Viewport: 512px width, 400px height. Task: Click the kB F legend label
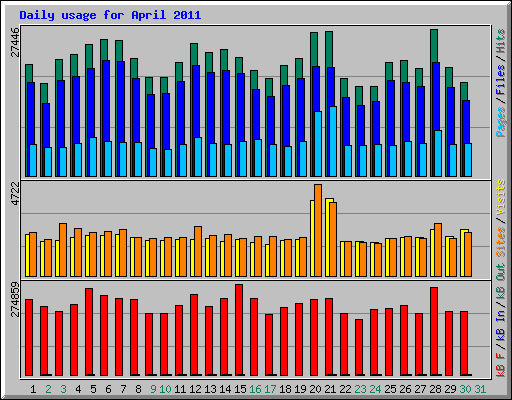click(500, 365)
